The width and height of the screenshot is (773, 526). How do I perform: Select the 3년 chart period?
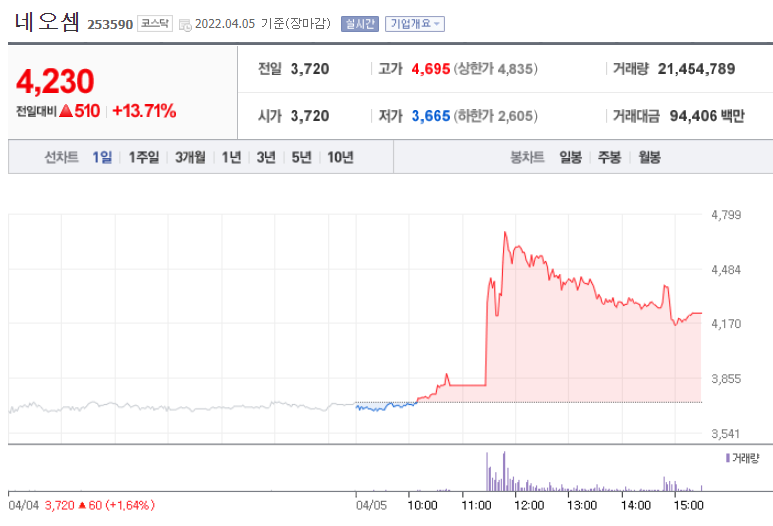click(266, 157)
